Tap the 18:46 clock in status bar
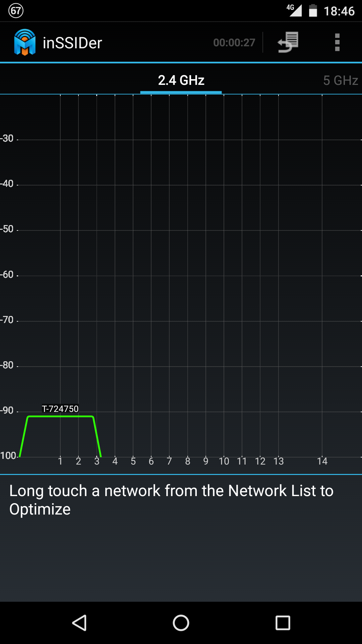 pyautogui.click(x=339, y=11)
